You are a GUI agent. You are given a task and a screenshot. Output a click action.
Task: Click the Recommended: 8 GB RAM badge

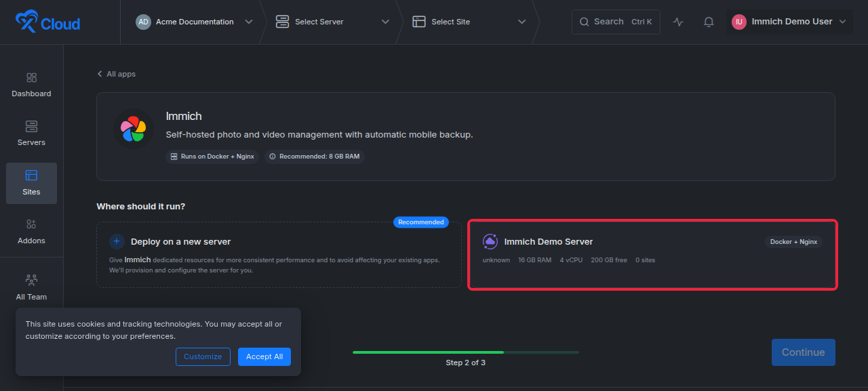[x=315, y=157]
